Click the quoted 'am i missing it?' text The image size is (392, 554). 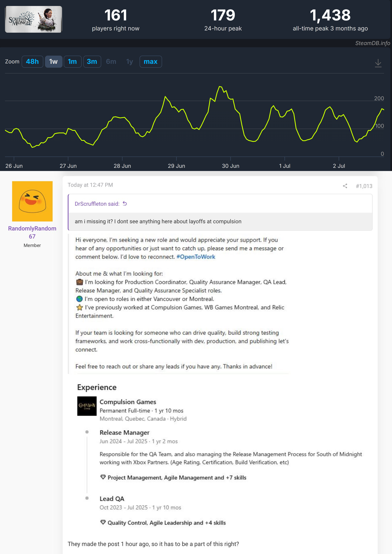pos(158,221)
